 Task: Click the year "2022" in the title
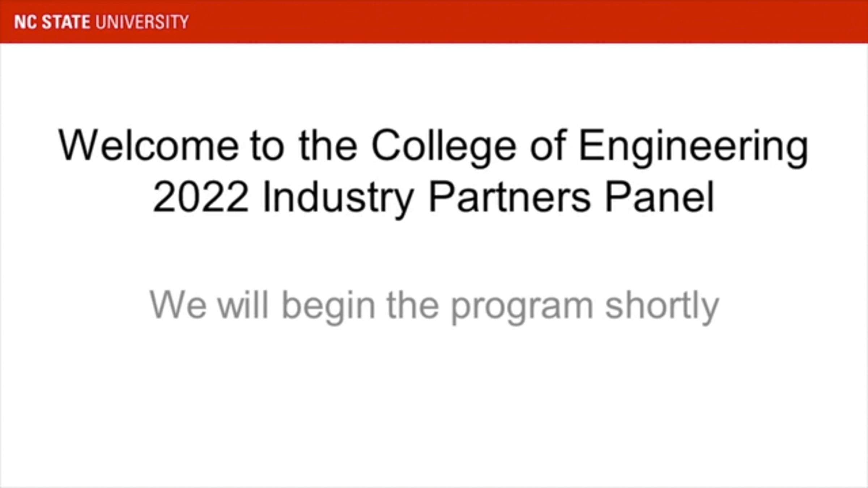pyautogui.click(x=201, y=198)
